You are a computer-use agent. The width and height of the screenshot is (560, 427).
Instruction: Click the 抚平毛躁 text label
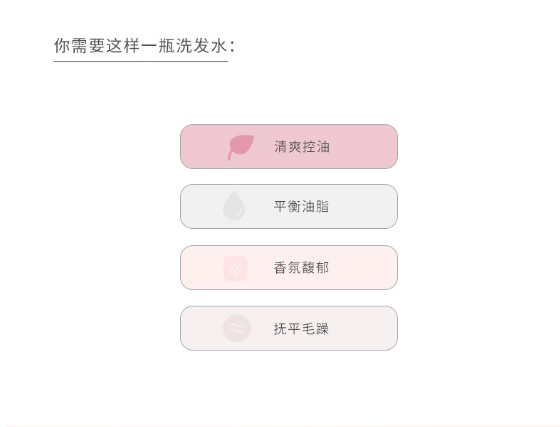pos(301,328)
